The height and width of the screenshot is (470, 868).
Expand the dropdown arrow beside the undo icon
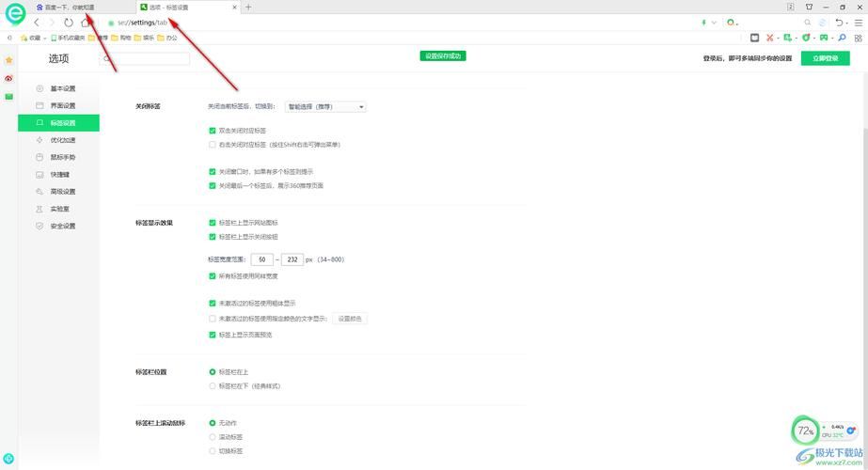pyautogui.click(x=848, y=23)
